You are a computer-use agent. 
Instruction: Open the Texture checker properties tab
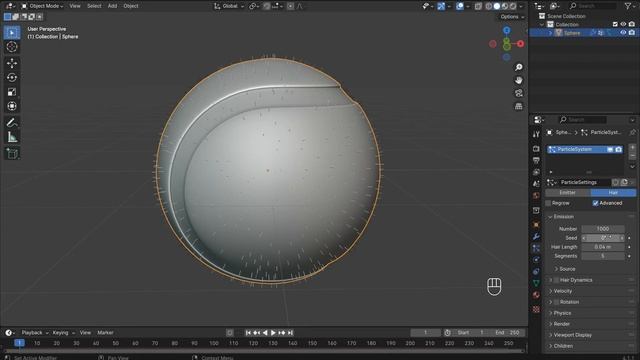[536, 309]
